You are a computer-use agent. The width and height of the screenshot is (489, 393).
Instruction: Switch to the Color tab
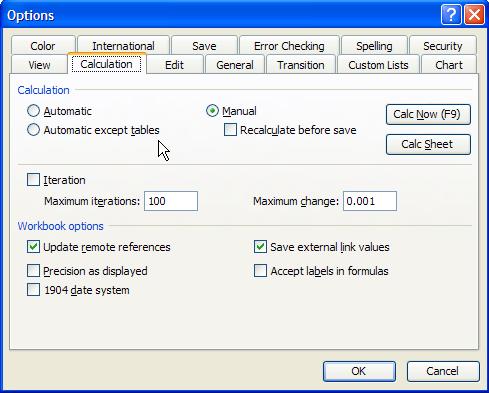click(43, 46)
